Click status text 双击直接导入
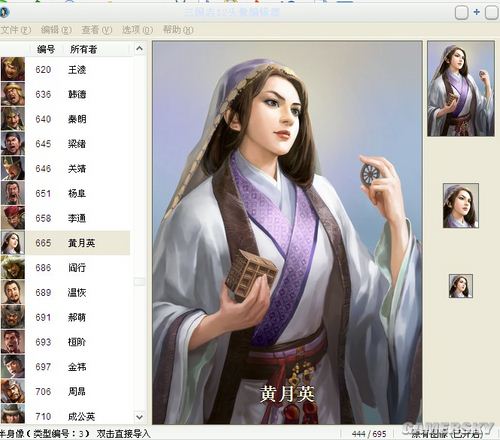Screen dimensions: 500x440 pos(124,434)
